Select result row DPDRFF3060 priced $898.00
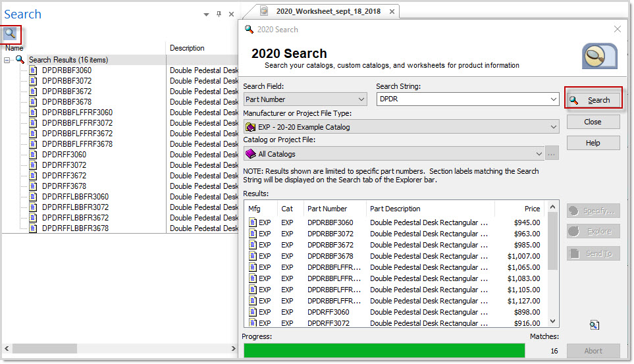The image size is (634, 364). [x=394, y=312]
